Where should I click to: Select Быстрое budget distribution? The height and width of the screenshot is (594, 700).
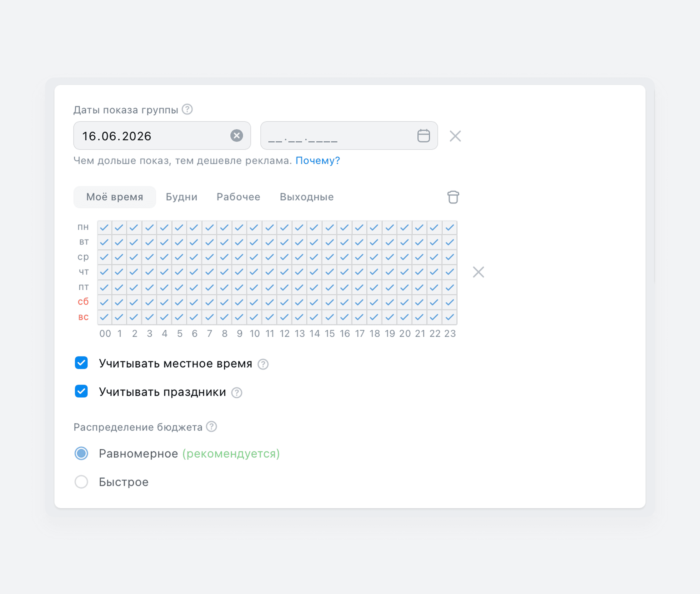[x=82, y=482]
